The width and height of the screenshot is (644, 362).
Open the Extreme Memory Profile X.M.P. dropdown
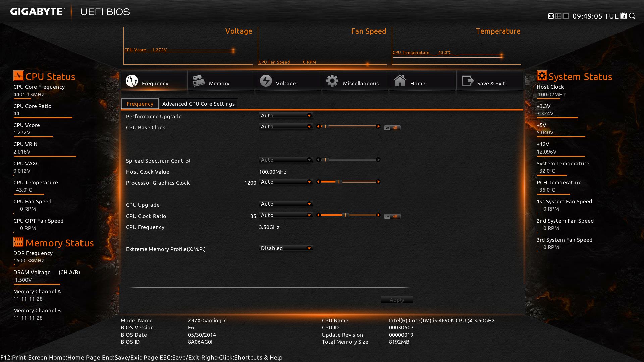coord(286,248)
